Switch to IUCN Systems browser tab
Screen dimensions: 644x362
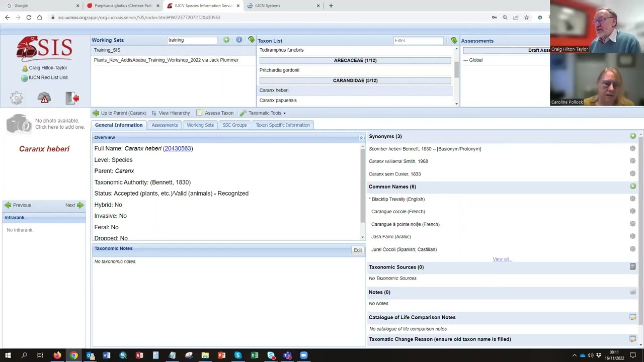click(x=283, y=6)
